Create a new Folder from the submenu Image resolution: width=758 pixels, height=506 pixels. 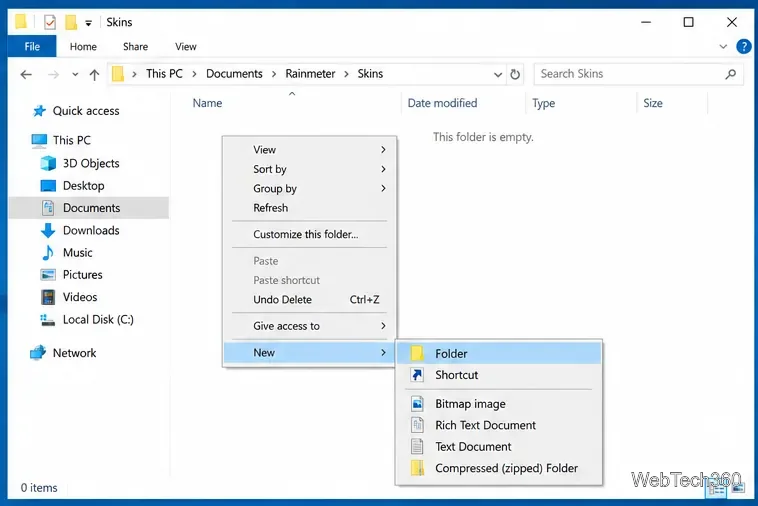pyautogui.click(x=499, y=354)
